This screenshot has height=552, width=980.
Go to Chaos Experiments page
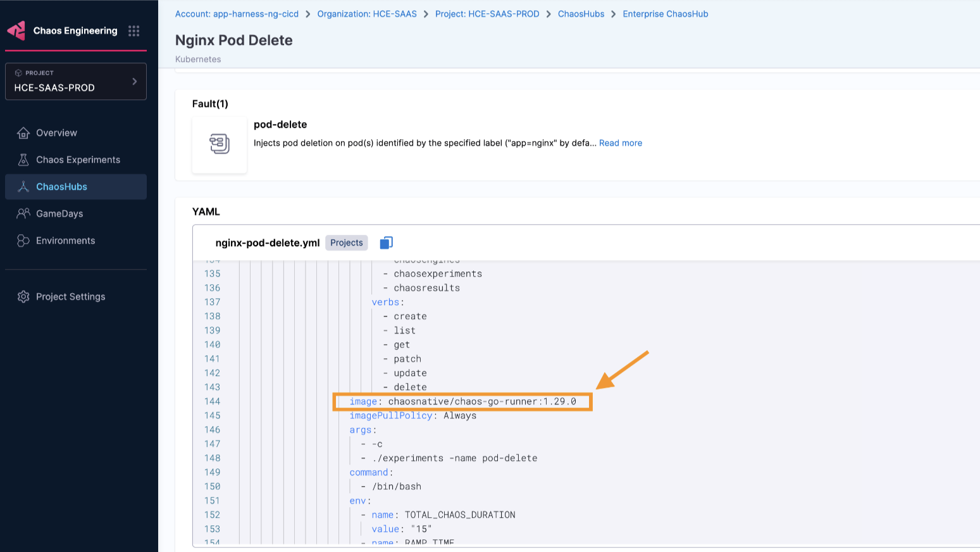78,160
